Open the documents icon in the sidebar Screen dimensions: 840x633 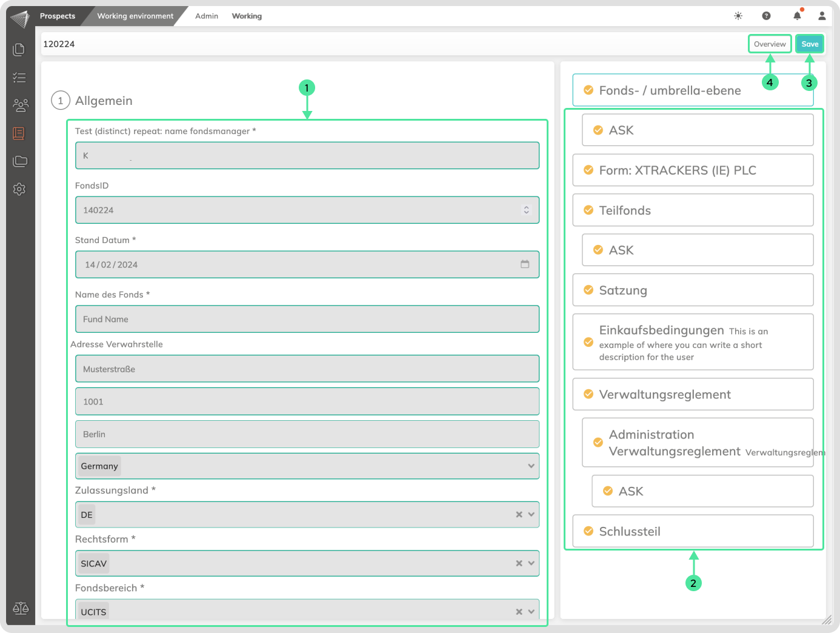point(19,49)
